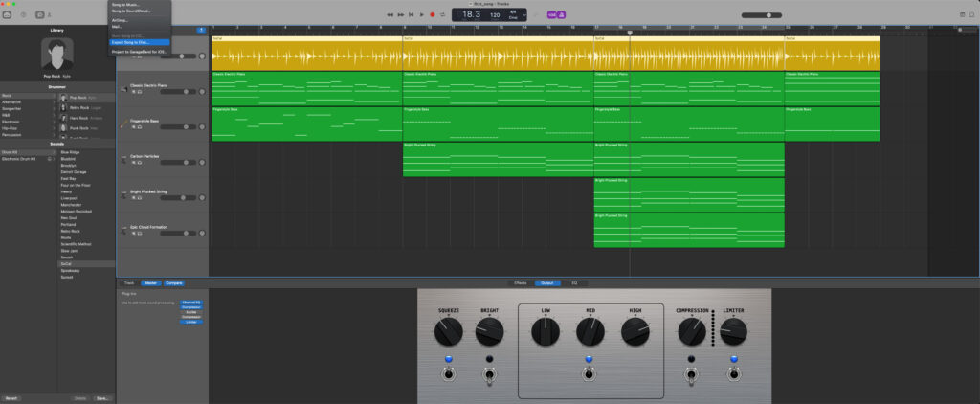Toggle the Cycle loop button

click(442, 14)
